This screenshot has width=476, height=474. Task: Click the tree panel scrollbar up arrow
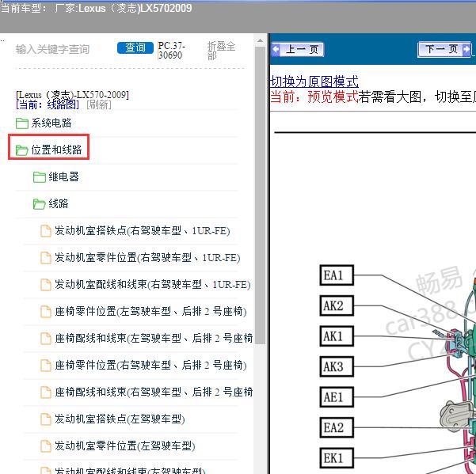point(260,40)
